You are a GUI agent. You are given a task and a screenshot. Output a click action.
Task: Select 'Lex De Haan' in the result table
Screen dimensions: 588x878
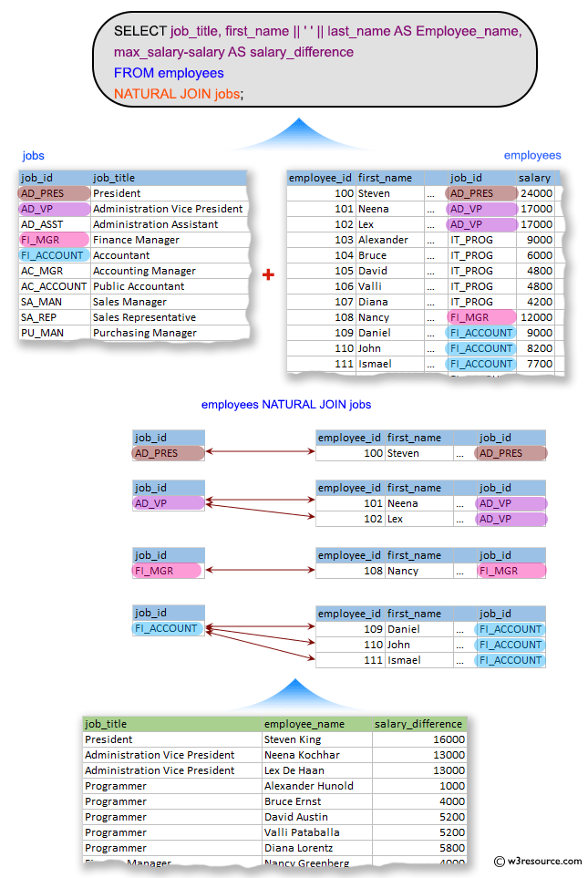click(x=317, y=770)
